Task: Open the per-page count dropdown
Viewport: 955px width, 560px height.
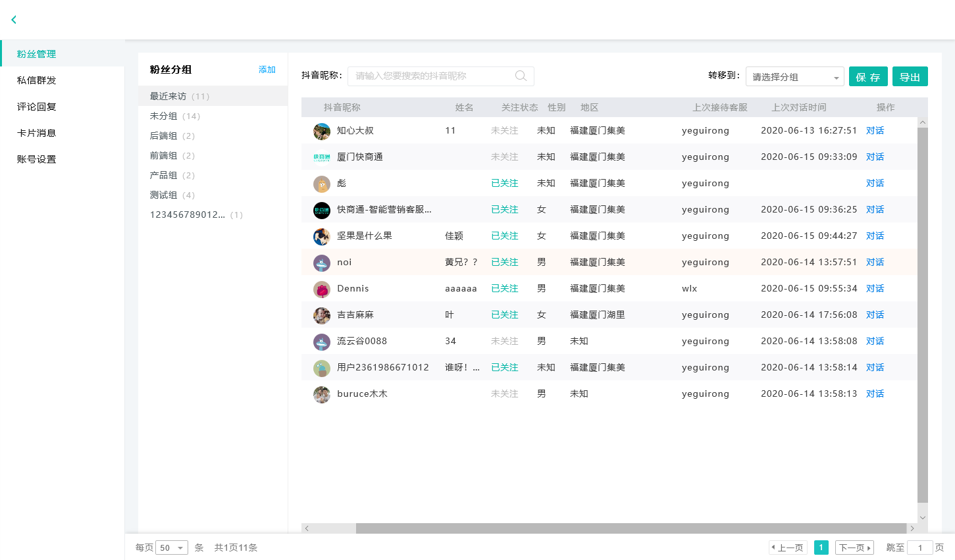Action: [172, 547]
